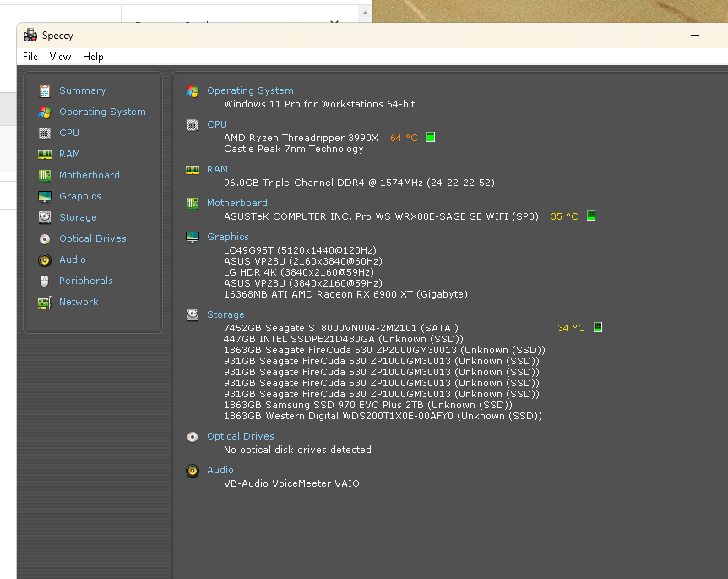Click the green CPU temperature indicator icon
Image resolution: width=728 pixels, height=579 pixels.
[431, 137]
